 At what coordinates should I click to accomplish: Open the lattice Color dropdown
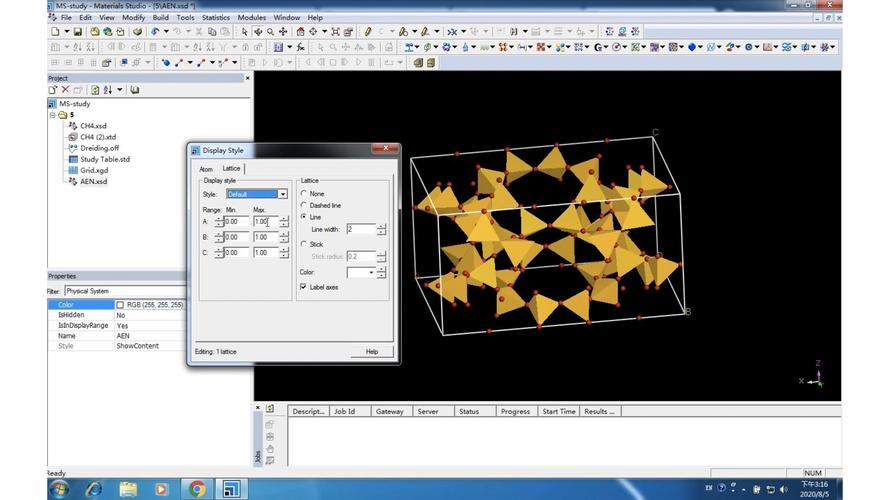tap(371, 272)
